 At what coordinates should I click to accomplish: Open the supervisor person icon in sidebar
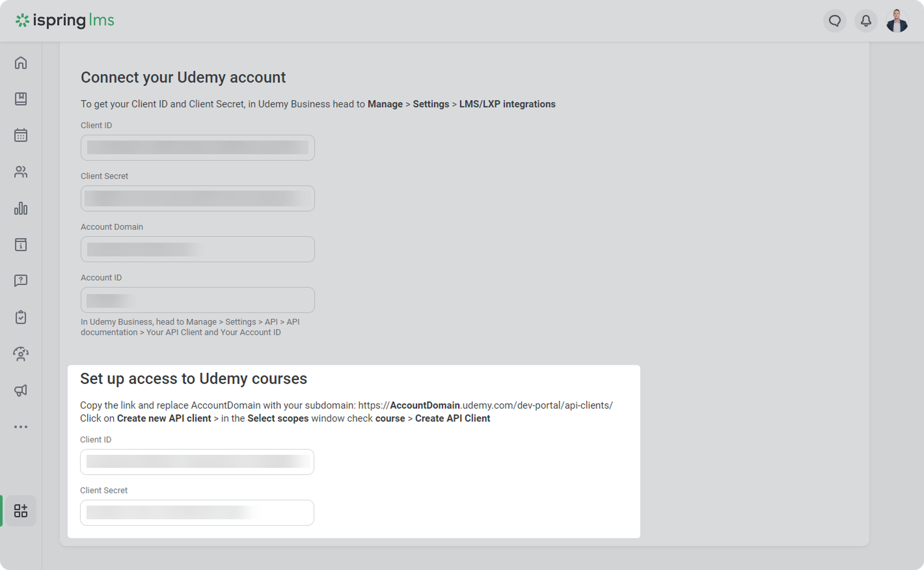[x=21, y=354]
